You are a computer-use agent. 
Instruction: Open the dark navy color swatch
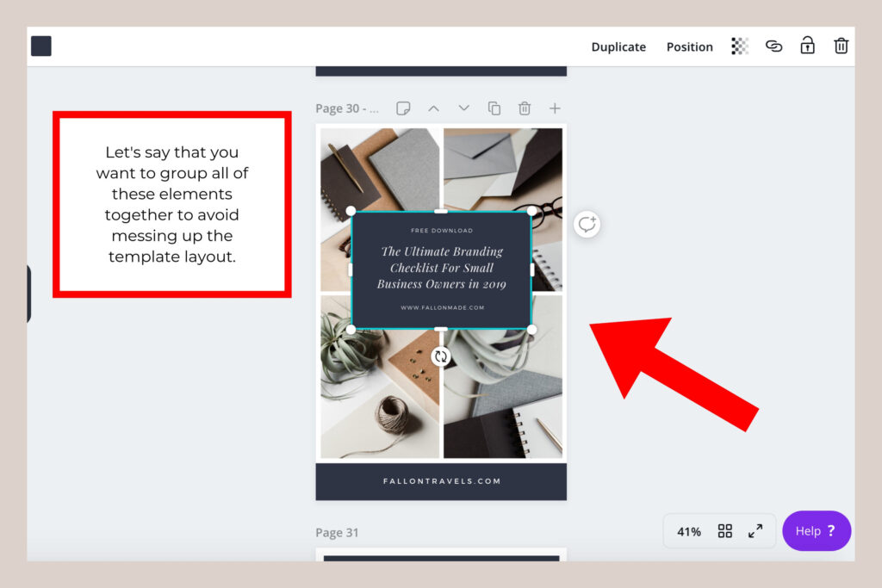point(41,46)
